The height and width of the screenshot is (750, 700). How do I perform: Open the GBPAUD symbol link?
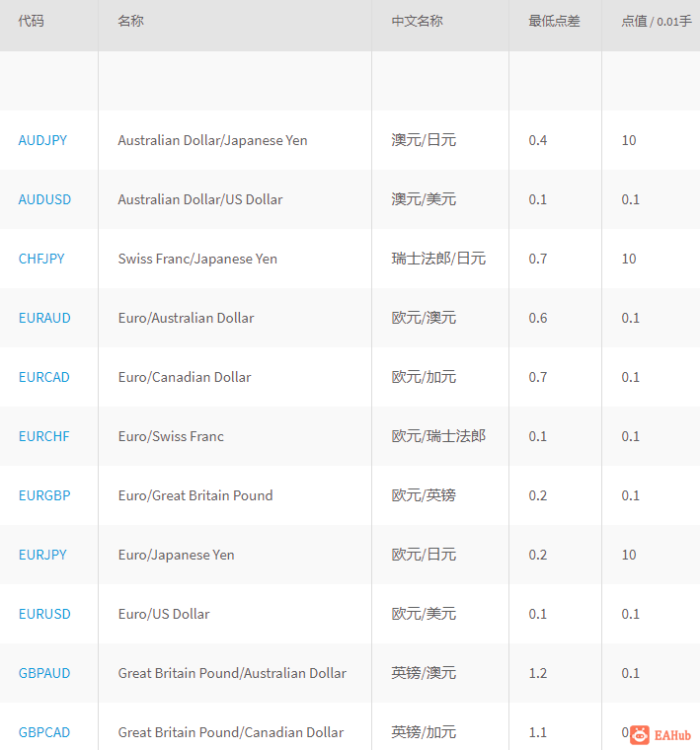[44, 673]
